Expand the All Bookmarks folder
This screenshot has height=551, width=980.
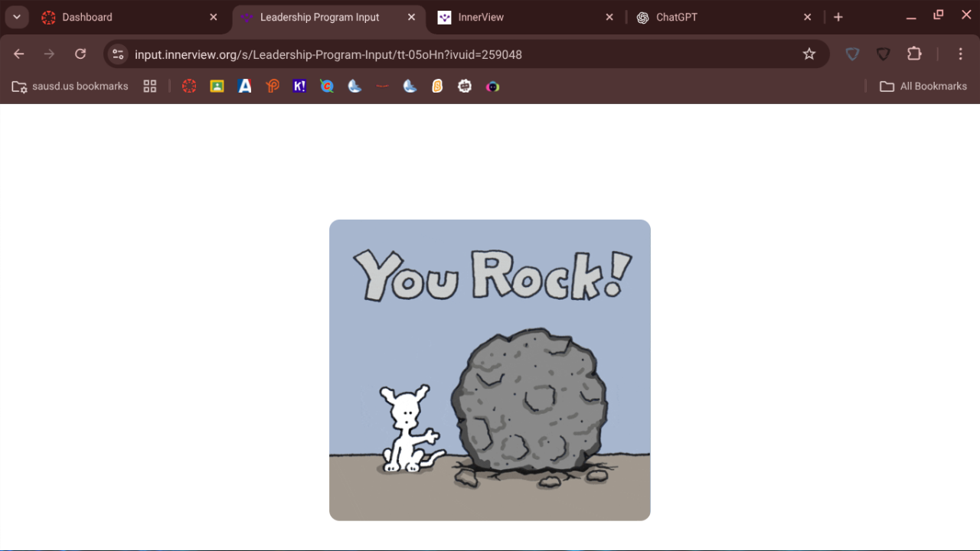(x=923, y=86)
